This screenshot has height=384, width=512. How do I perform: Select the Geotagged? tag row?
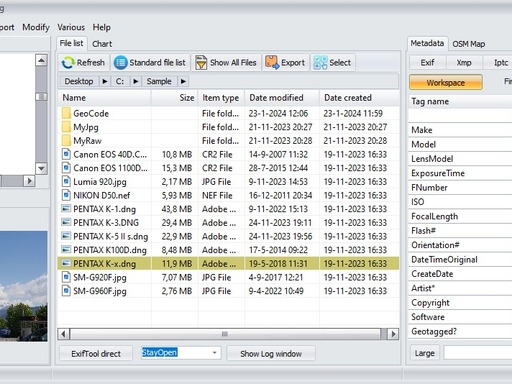tap(460, 331)
